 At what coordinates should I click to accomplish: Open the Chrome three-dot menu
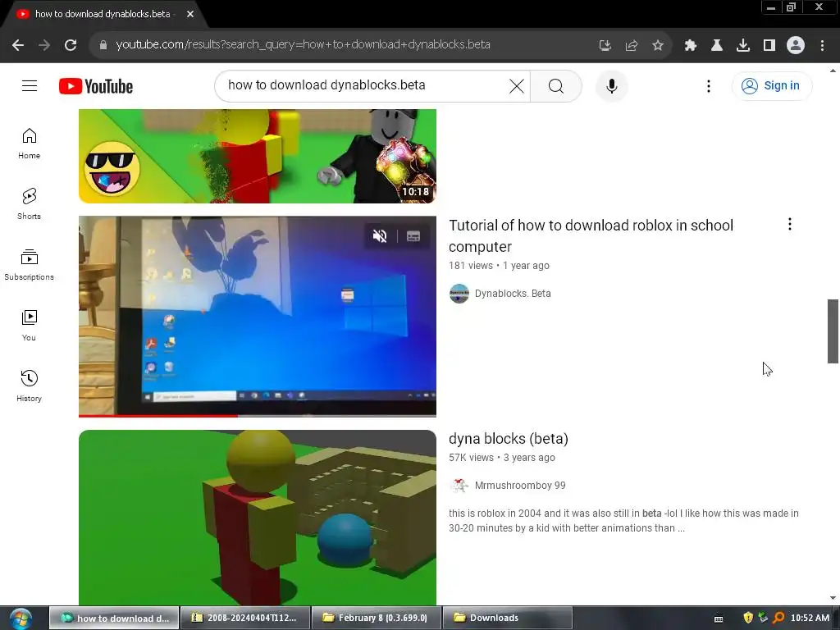tap(822, 46)
